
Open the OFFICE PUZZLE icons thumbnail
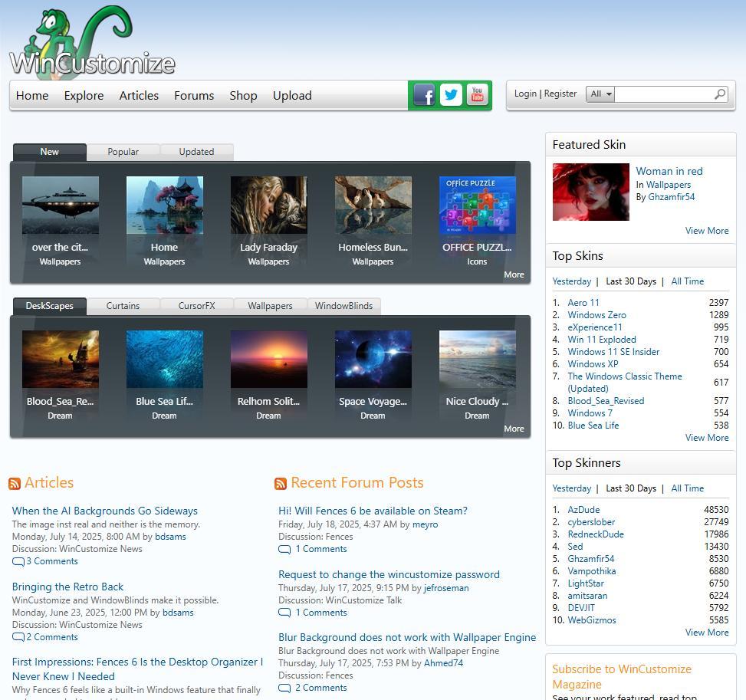[x=477, y=205]
